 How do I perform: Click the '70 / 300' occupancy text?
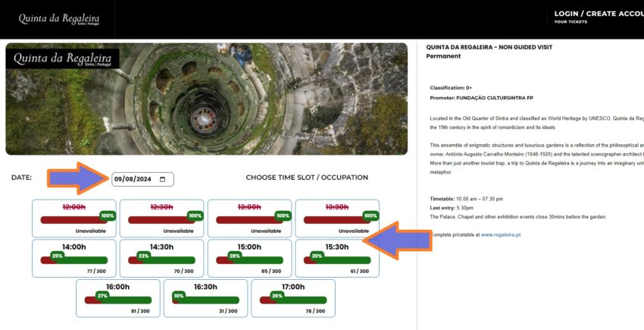pos(183,271)
